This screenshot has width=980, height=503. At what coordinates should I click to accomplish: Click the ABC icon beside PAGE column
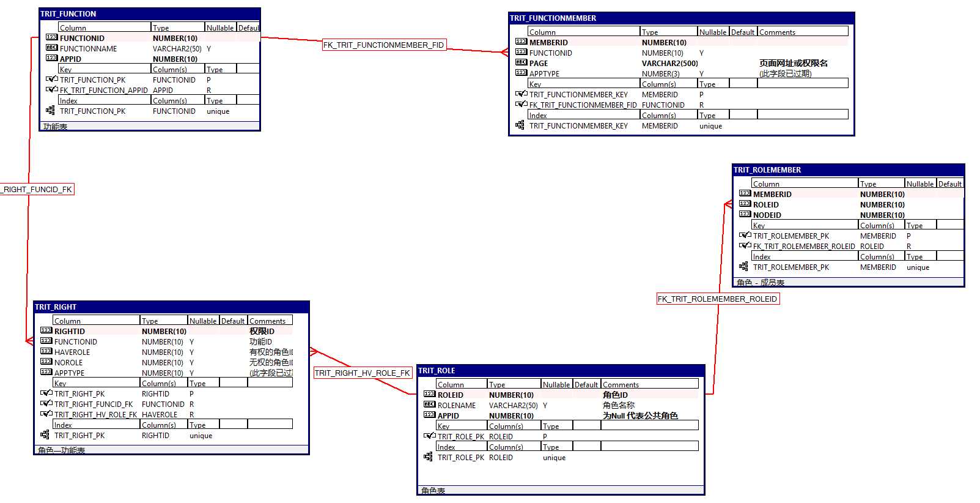(x=521, y=62)
